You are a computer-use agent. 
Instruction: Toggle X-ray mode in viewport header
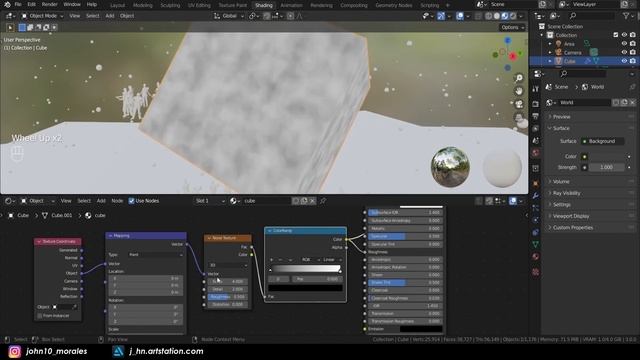(x=478, y=16)
